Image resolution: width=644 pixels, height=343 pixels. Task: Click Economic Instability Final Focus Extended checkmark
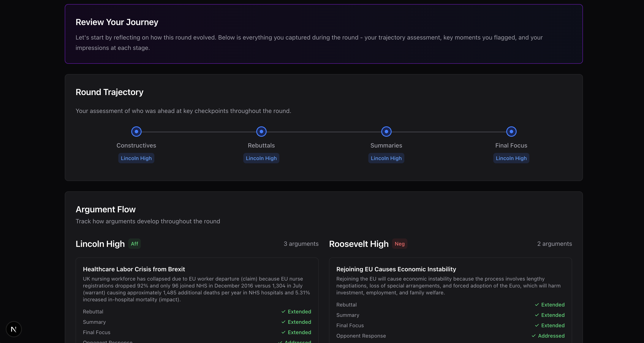click(537, 326)
